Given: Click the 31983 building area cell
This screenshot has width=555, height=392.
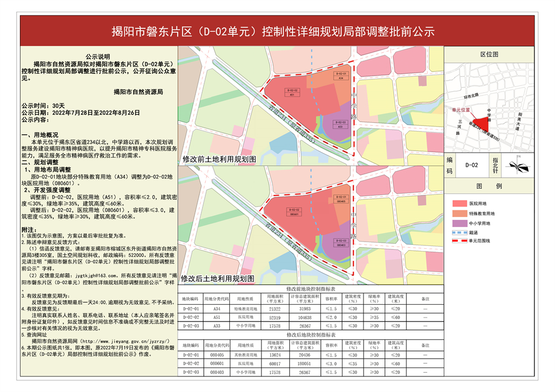Looking at the screenshot, I should pos(305,309).
